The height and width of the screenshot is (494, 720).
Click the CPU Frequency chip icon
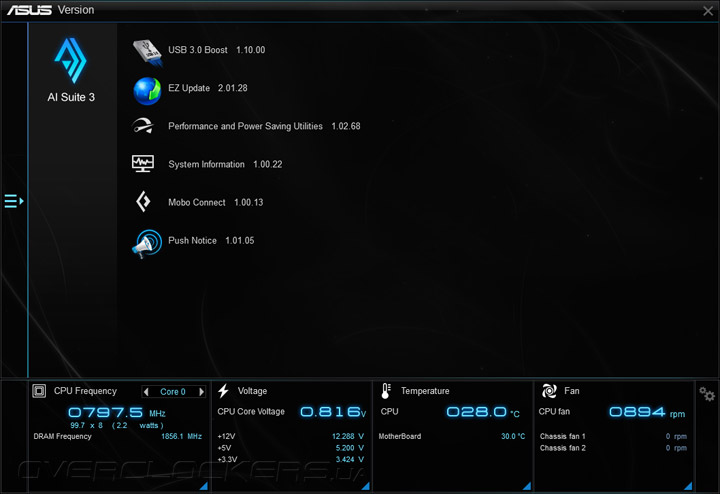click(39, 391)
